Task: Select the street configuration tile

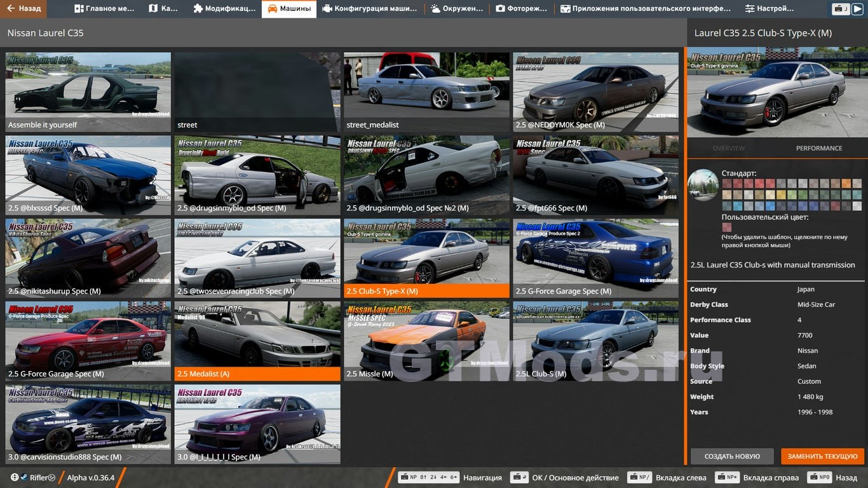Action: tap(257, 92)
